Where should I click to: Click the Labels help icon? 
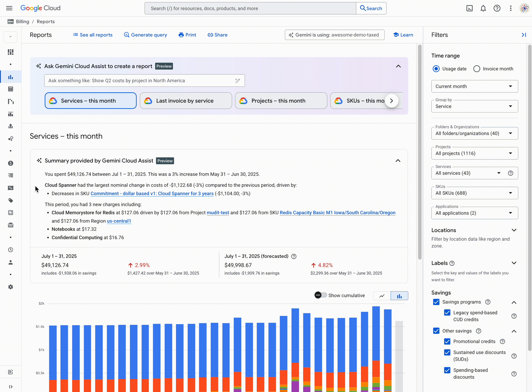pos(452,263)
